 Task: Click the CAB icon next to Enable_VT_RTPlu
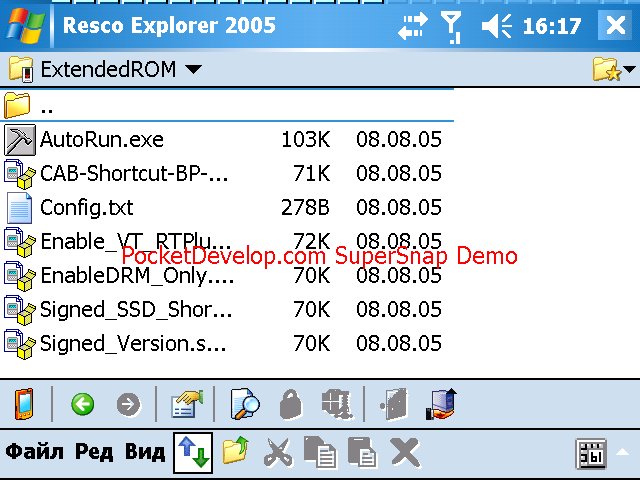tap(20, 242)
